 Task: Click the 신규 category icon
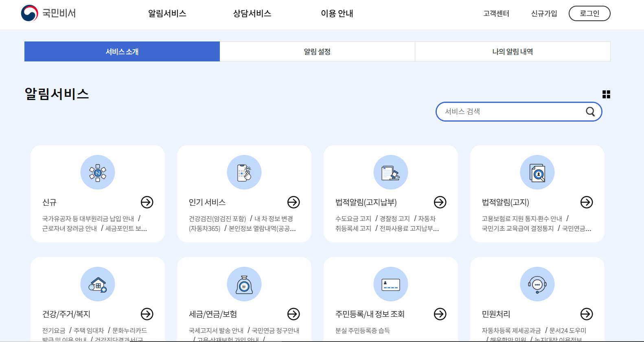[x=98, y=172]
